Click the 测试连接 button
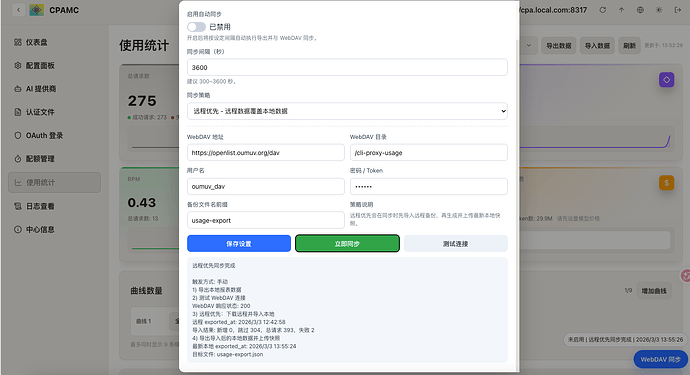The width and height of the screenshot is (690, 375). point(455,243)
